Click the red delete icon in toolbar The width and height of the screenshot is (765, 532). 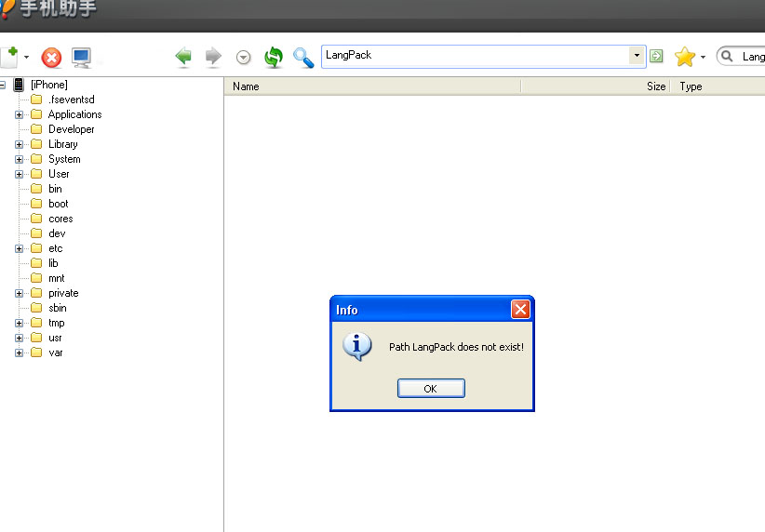point(52,58)
